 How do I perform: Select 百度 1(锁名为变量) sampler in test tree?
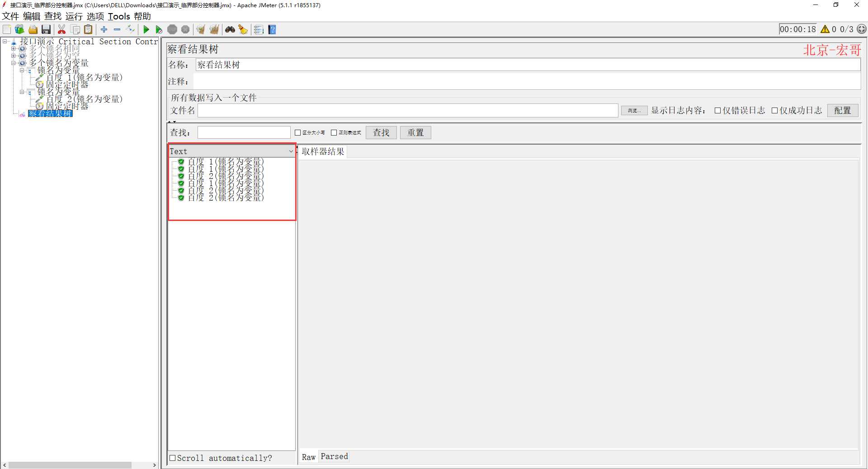(84, 77)
